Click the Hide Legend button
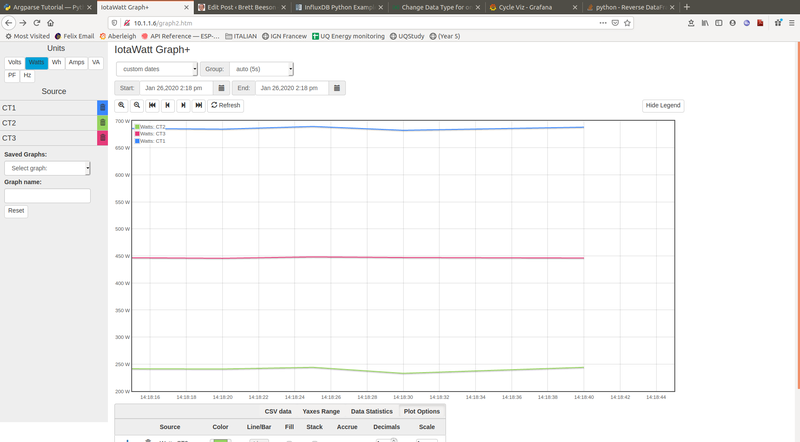This screenshot has height=442, width=800. point(663,105)
